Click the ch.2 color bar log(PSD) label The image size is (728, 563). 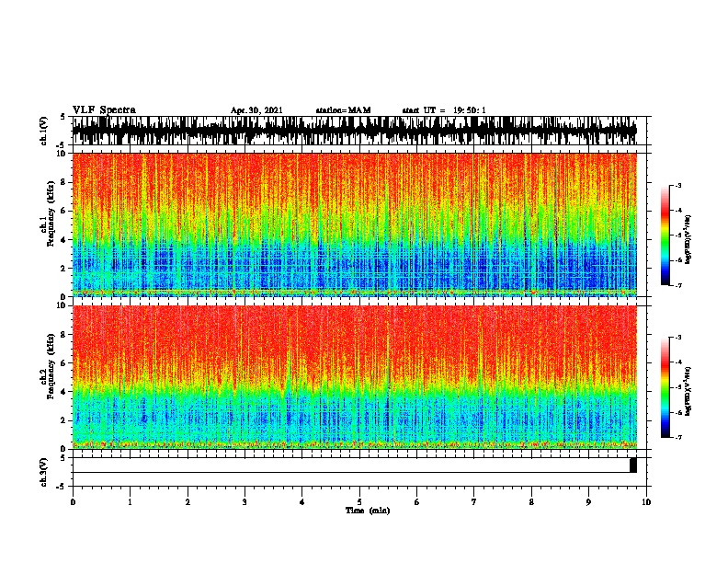coord(688,391)
